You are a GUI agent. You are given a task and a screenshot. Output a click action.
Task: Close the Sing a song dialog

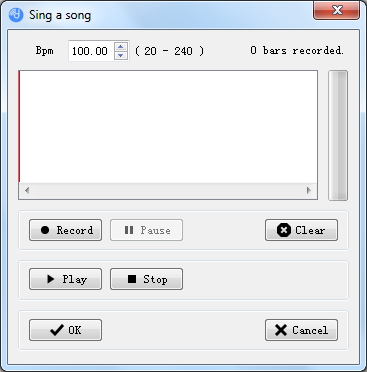pyautogui.click(x=337, y=10)
